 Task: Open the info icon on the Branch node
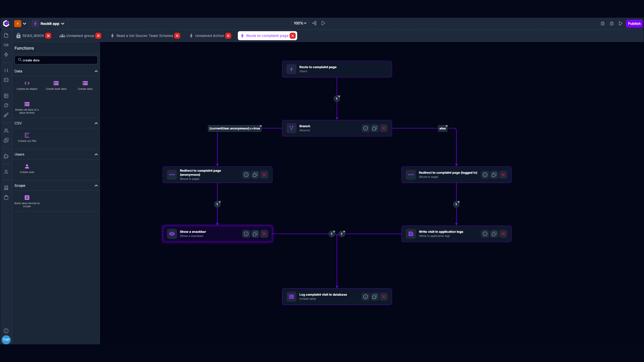(x=365, y=128)
